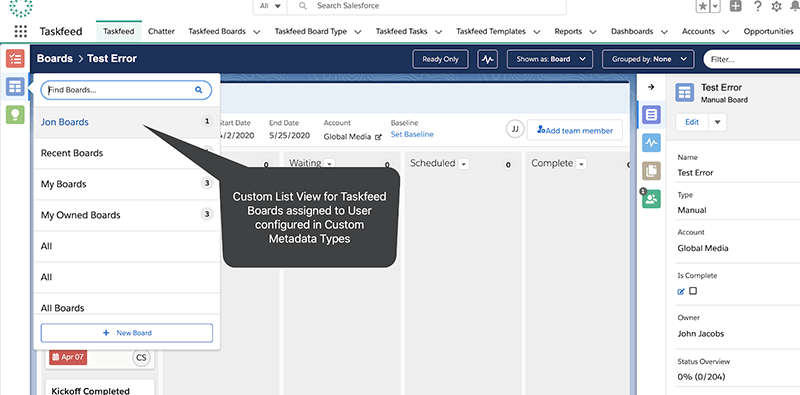Click the Search Salesforce field

pos(427,6)
